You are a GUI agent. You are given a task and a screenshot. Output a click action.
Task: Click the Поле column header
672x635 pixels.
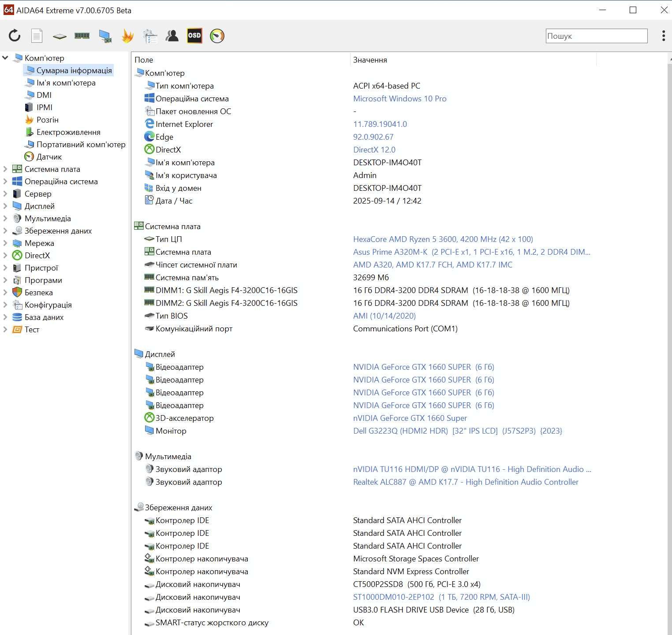[x=240, y=59]
